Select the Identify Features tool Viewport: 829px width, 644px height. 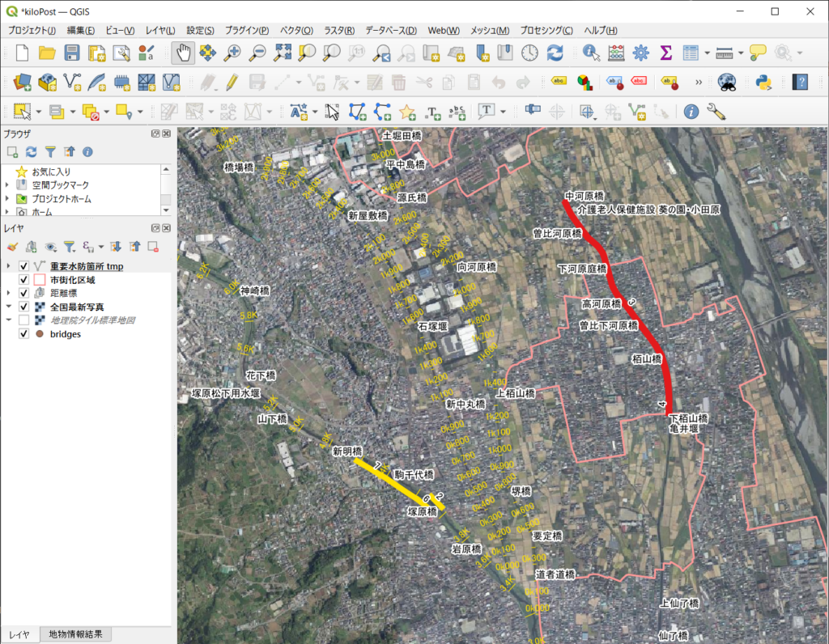590,53
